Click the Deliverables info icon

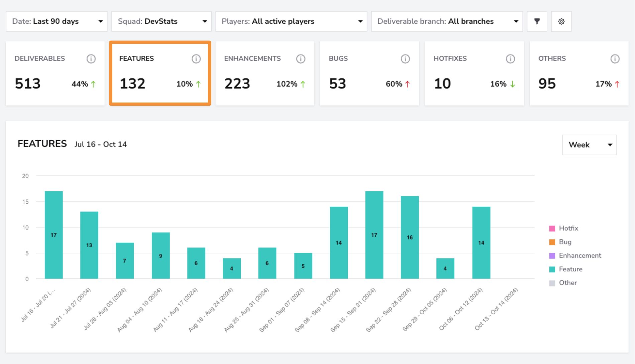pos(91,59)
